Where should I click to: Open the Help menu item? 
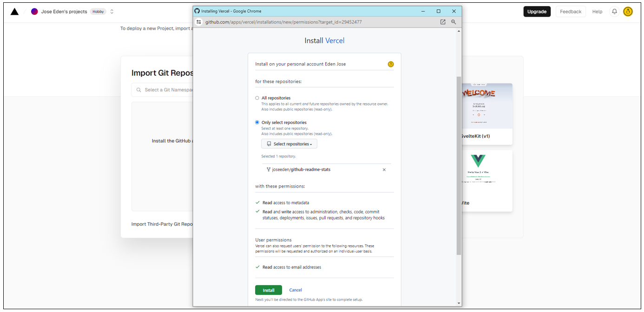coord(597,12)
